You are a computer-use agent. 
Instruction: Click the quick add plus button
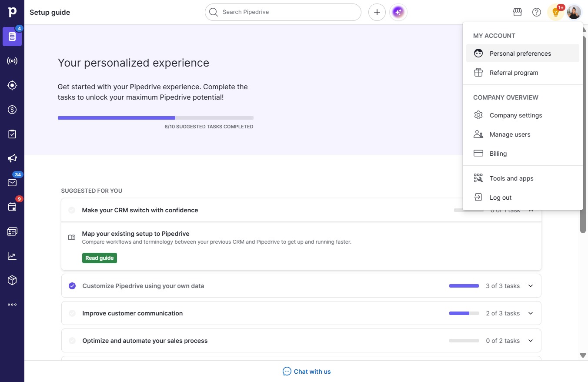pos(377,12)
